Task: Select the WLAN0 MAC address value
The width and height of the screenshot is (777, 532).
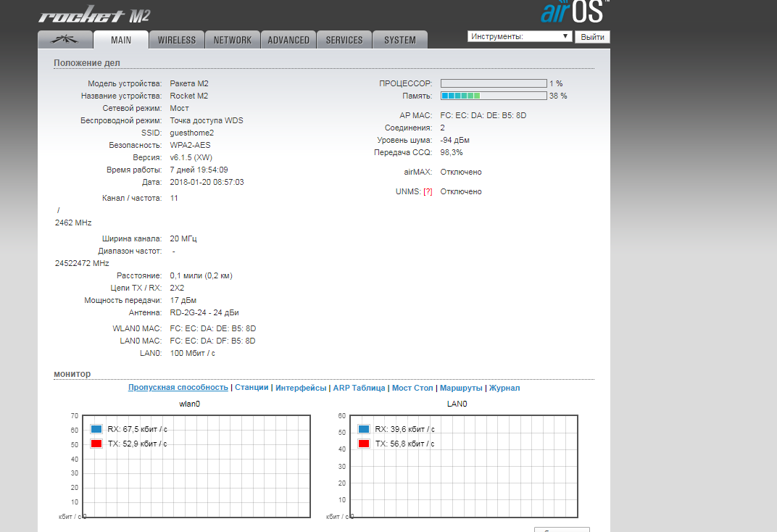Action: [x=212, y=328]
